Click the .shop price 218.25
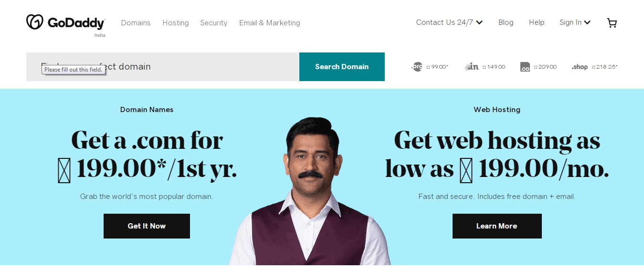This screenshot has height=270, width=644. pos(605,67)
